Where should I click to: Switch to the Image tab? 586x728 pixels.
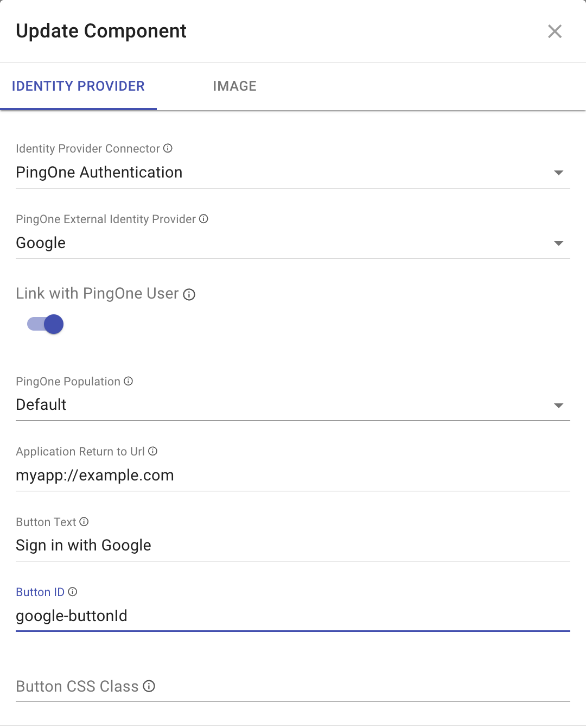click(234, 86)
